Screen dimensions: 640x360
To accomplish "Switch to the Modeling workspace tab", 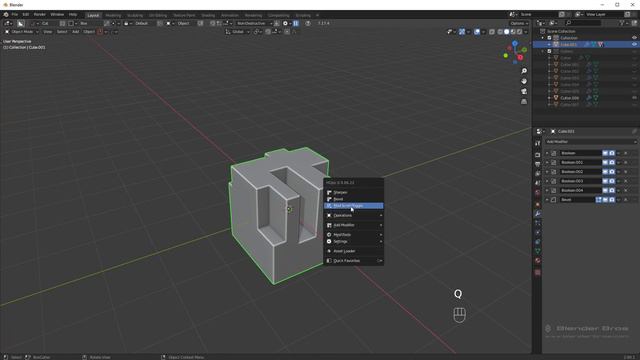I will 113,15.
